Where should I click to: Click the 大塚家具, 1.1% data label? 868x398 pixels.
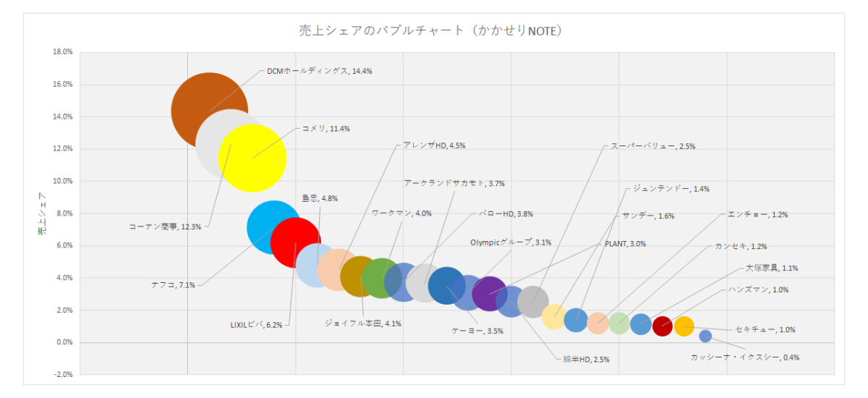point(771,268)
